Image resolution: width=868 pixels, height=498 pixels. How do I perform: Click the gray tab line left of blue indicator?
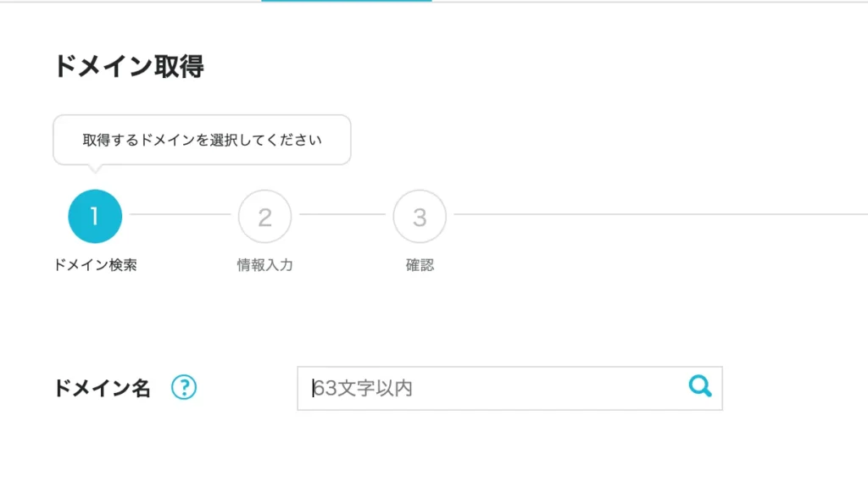point(127,1)
